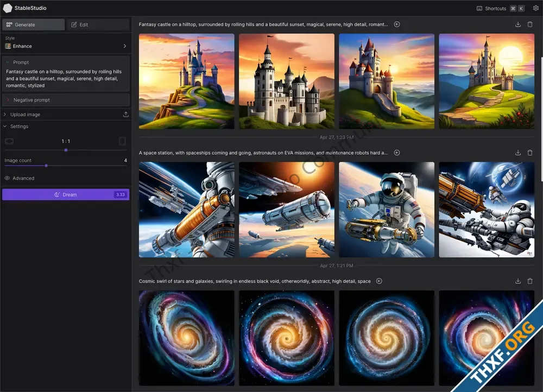Screen dimensions: 543x392
Task: Select the portrait aspect ratio icon
Action: pos(122,141)
